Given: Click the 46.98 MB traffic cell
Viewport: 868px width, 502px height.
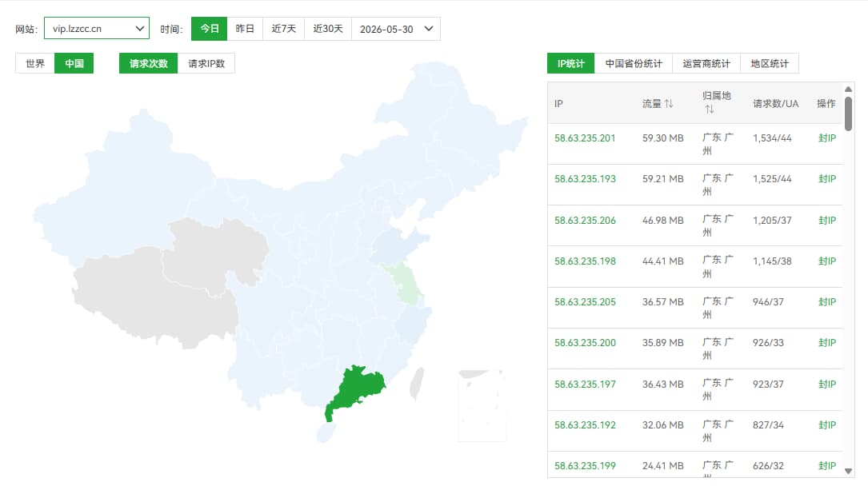Looking at the screenshot, I should point(662,221).
